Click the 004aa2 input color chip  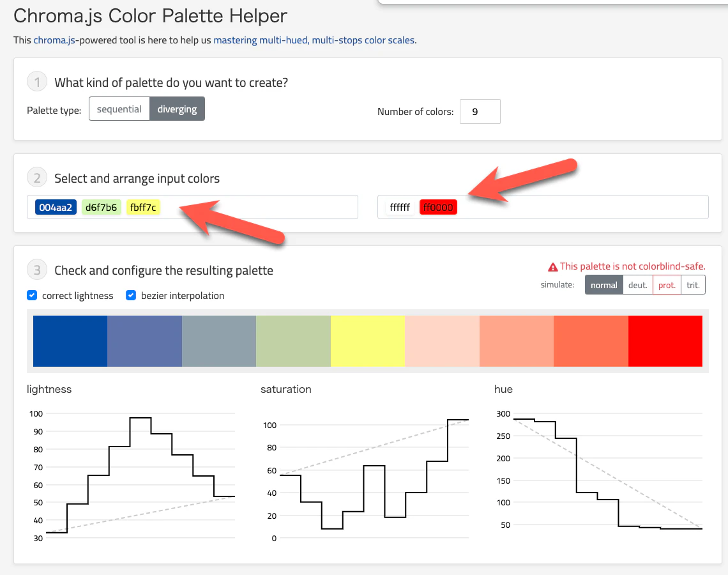[x=56, y=207]
